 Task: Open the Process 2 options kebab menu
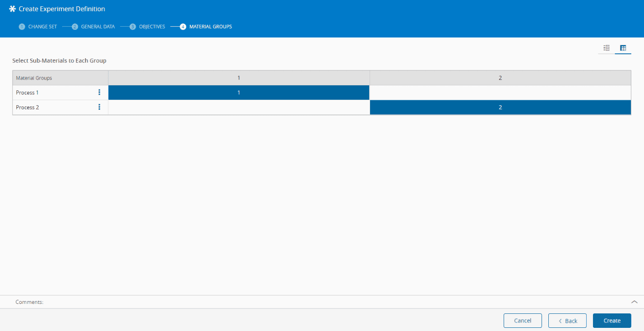99,107
